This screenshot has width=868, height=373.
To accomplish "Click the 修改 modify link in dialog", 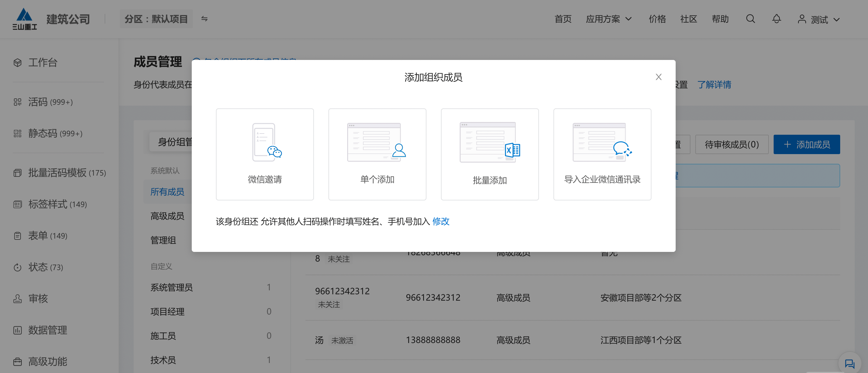I will coord(441,222).
